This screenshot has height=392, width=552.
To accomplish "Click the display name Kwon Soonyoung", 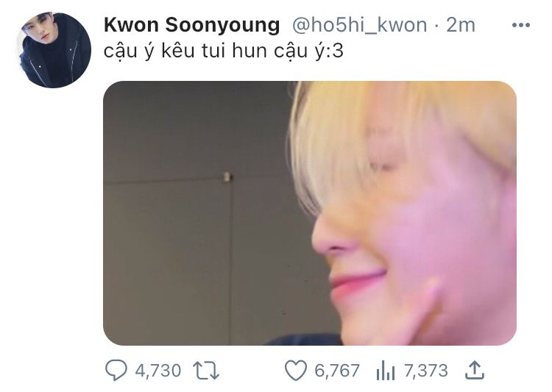I will point(192,25).
